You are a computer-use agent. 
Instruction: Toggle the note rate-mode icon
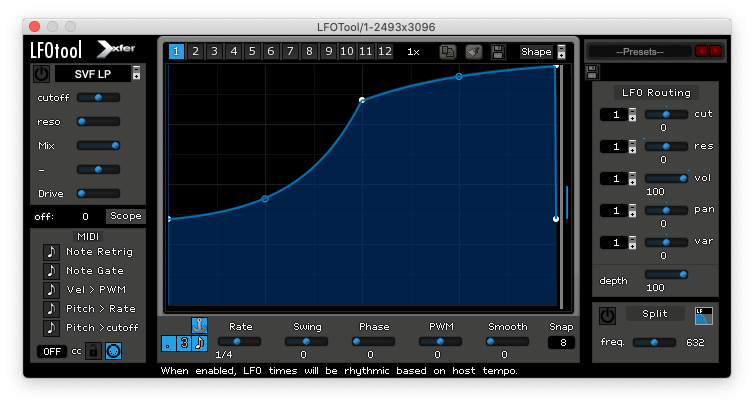[200, 343]
